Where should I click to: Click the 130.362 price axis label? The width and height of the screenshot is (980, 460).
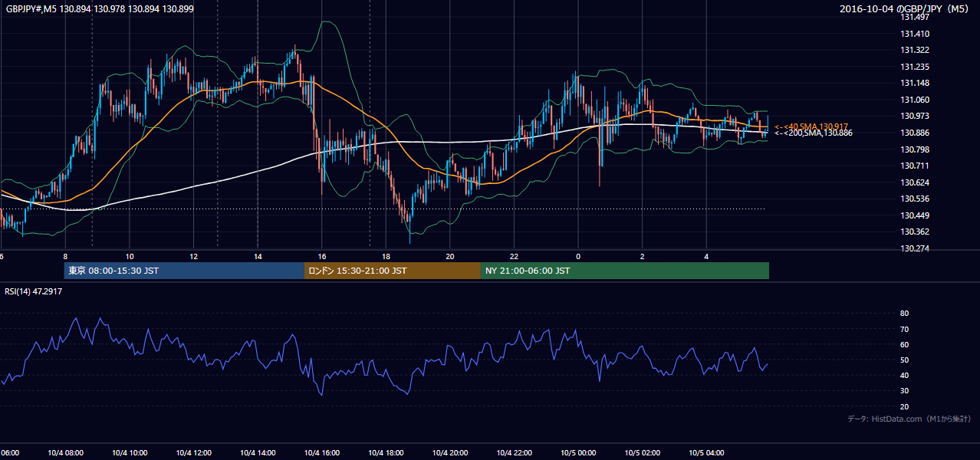915,232
